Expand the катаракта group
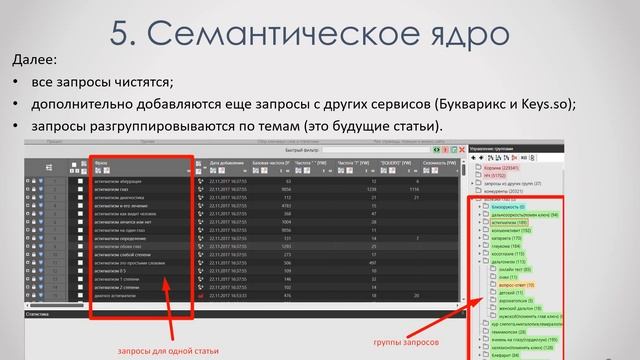640x360 pixels. click(x=480, y=238)
